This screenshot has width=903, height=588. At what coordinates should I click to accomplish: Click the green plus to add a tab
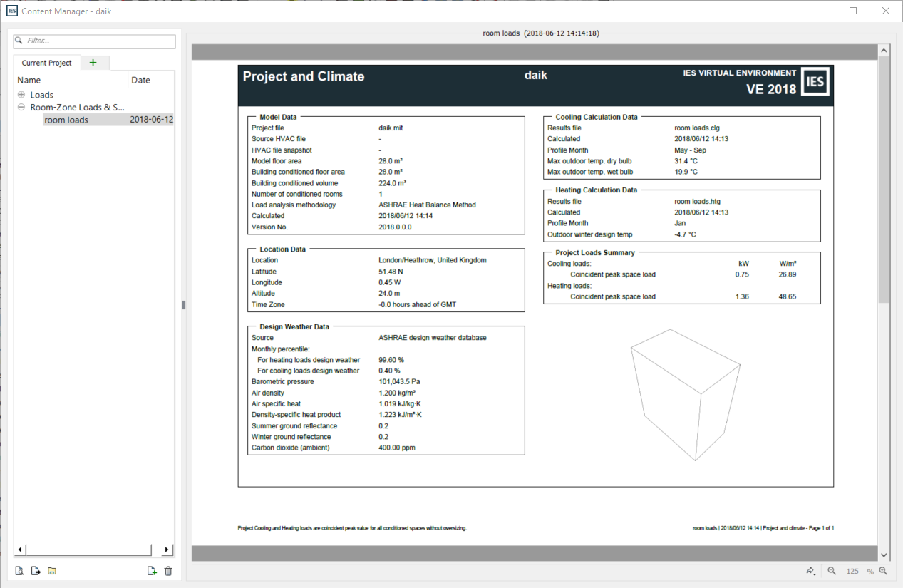[x=93, y=63]
